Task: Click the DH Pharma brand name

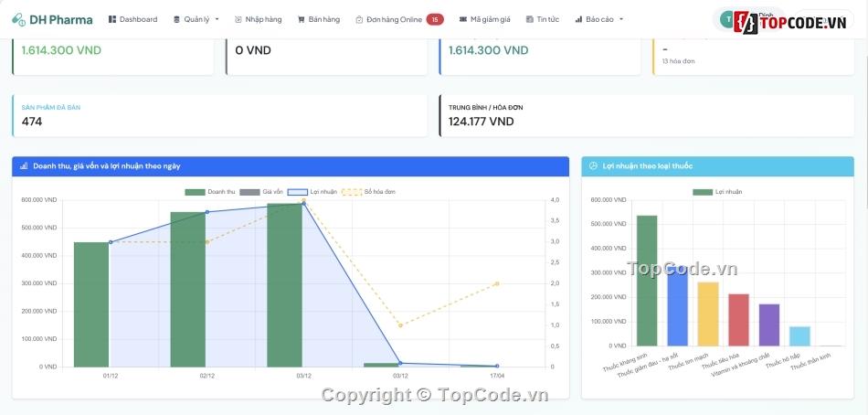Action: click(61, 20)
